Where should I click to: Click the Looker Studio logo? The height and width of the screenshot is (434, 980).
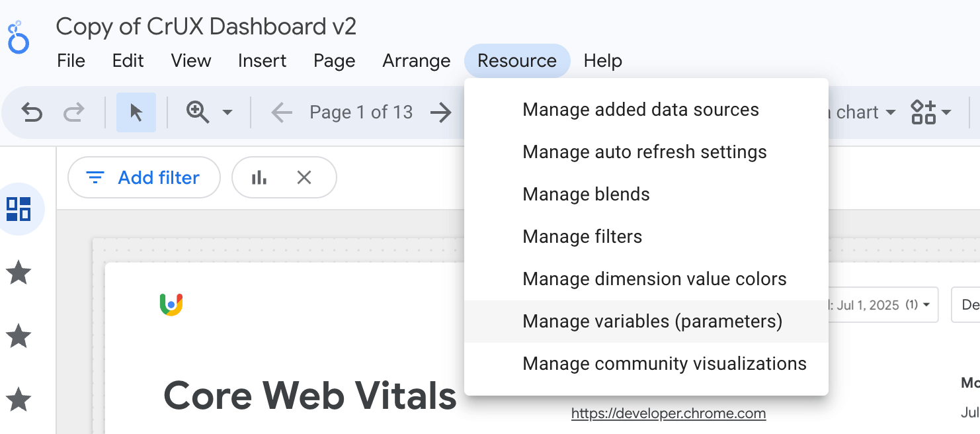coord(18,36)
